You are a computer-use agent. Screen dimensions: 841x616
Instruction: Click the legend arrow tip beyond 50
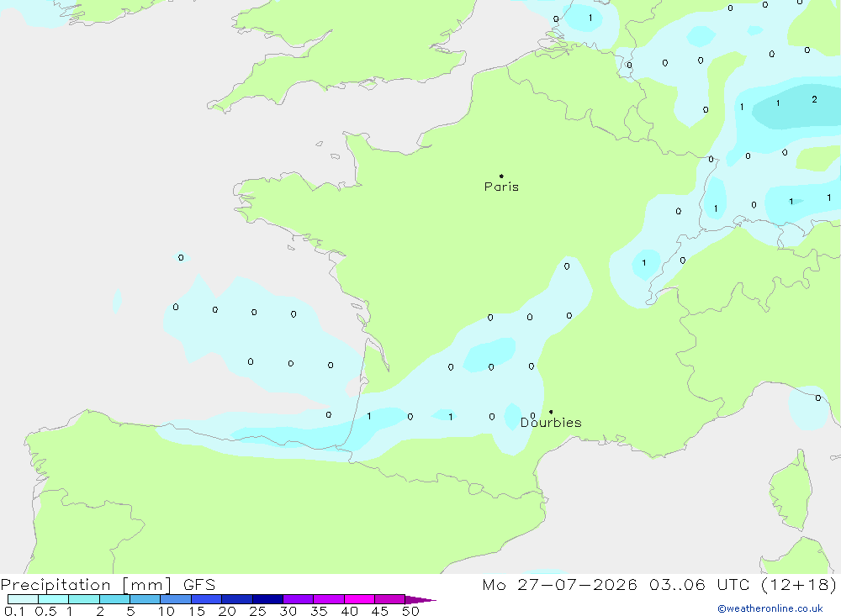point(421,600)
